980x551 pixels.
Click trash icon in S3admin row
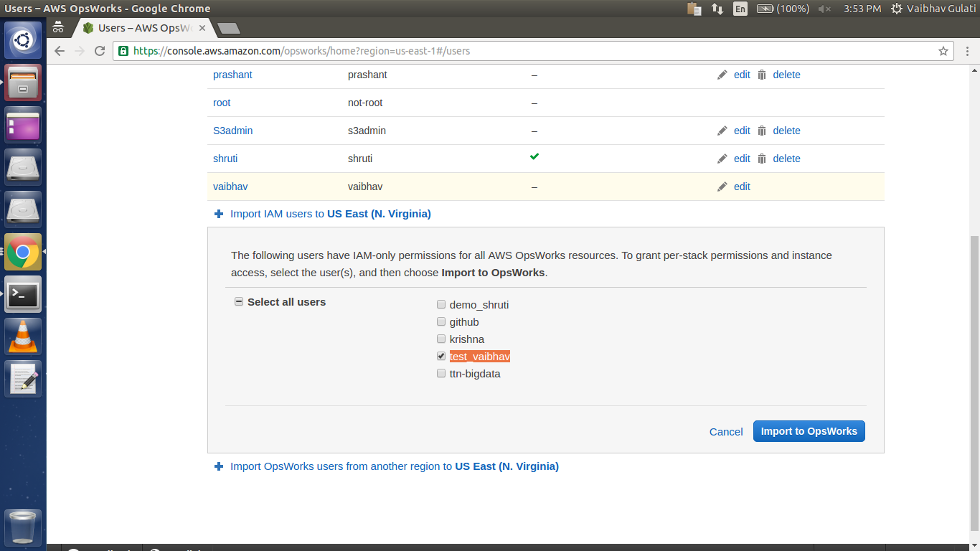762,131
